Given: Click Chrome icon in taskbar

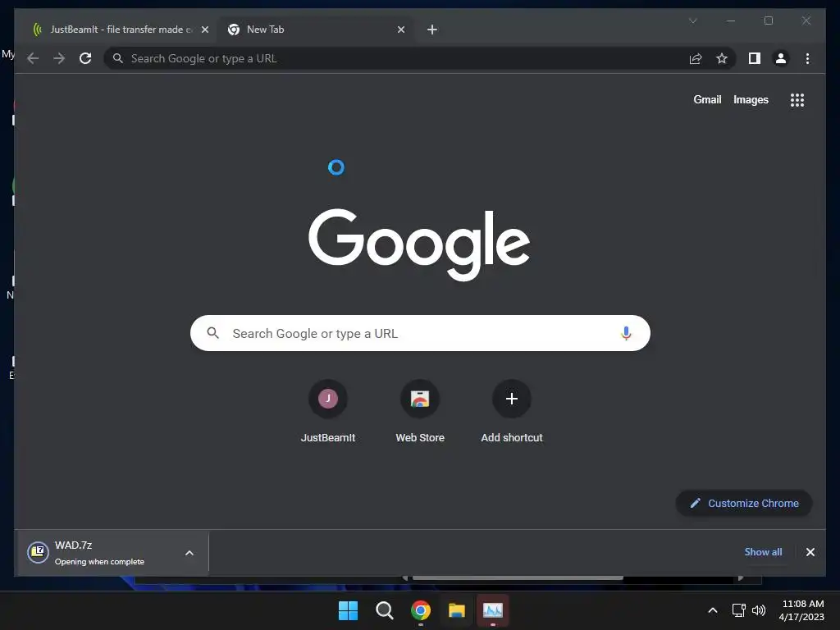Looking at the screenshot, I should coord(421,610).
